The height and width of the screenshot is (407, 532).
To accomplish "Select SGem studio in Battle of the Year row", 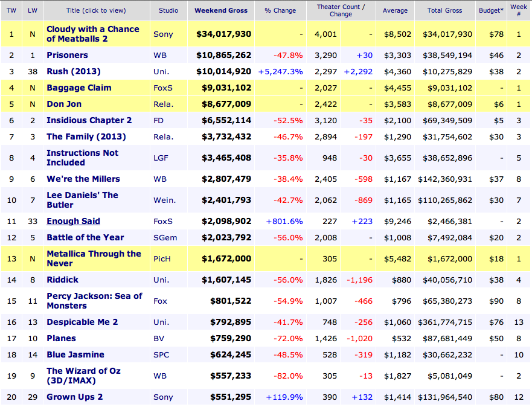I will pyautogui.click(x=165, y=238).
